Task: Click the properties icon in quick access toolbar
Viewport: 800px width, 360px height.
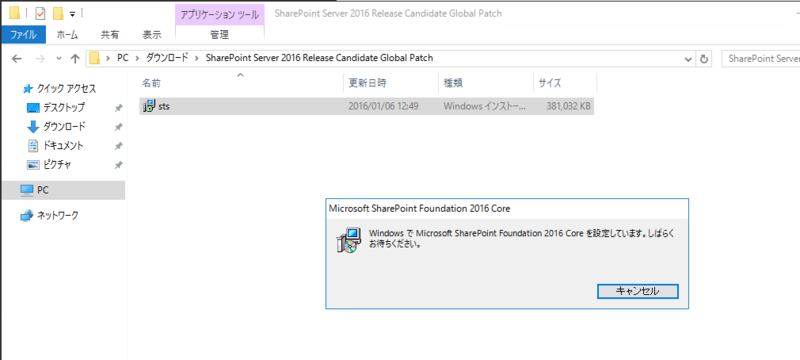Action: click(x=40, y=13)
